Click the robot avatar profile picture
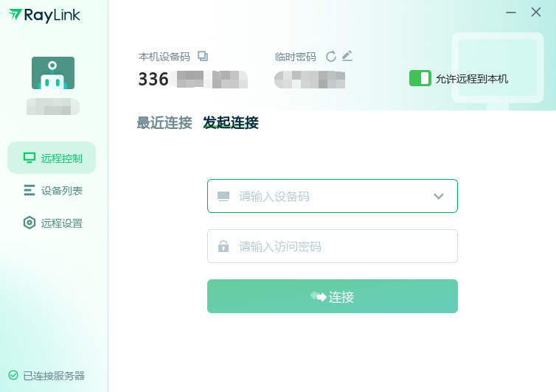This screenshot has height=392, width=556. pyautogui.click(x=53, y=73)
